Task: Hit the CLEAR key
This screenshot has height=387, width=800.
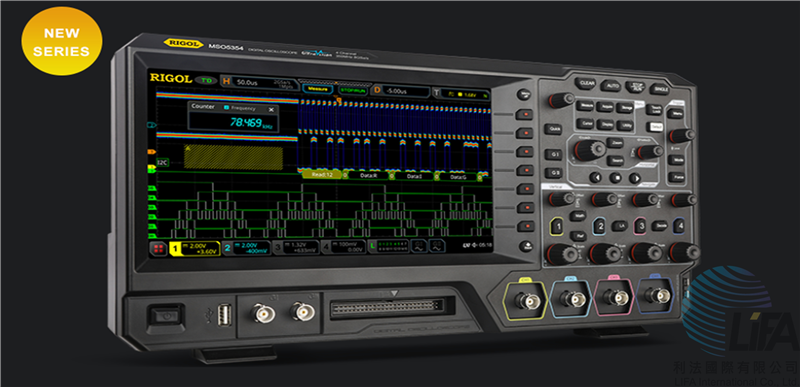Action: click(585, 83)
